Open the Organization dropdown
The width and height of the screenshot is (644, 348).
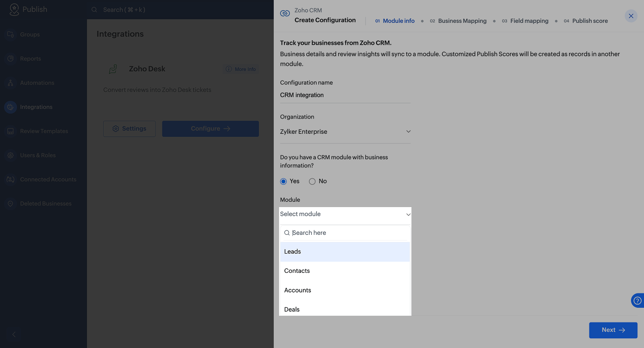pos(345,132)
